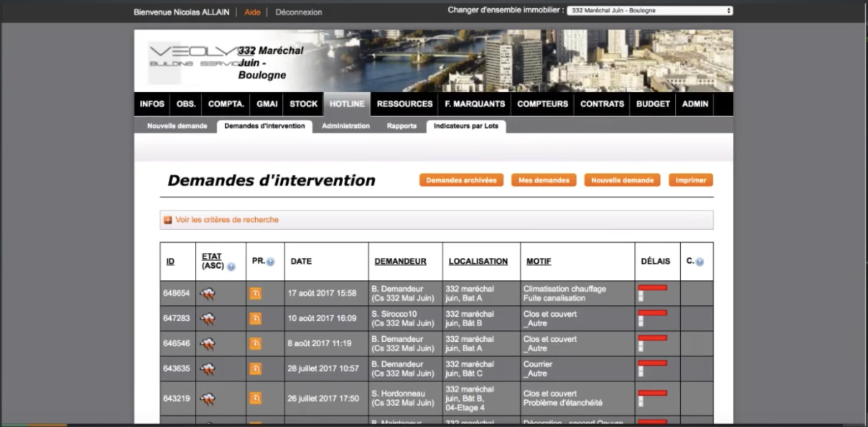Click the red delay bar in row 643635
The height and width of the screenshot is (427, 868).
click(653, 363)
